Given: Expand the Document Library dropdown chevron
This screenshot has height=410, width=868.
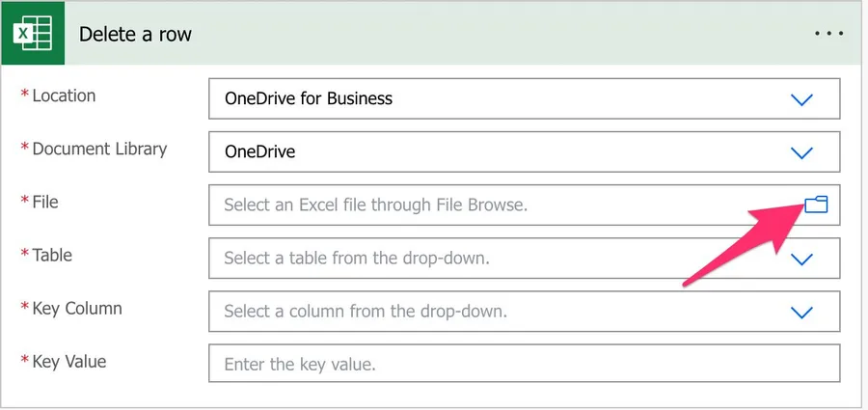Looking at the screenshot, I should [801, 152].
